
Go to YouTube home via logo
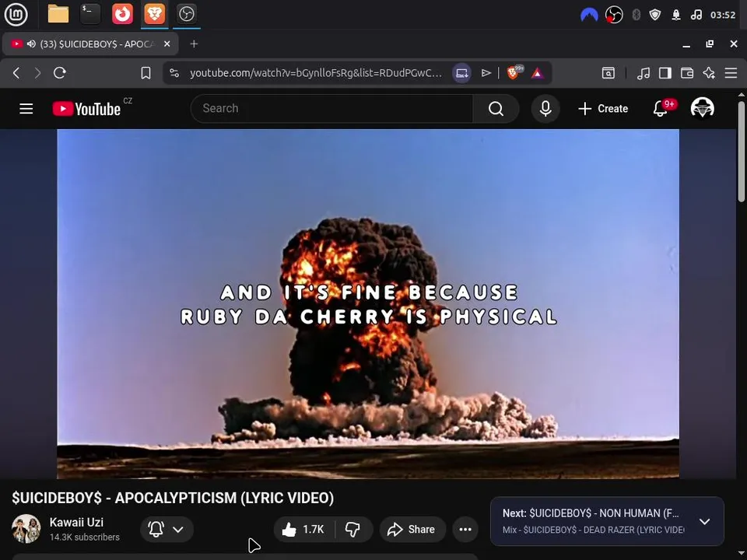tap(86, 109)
